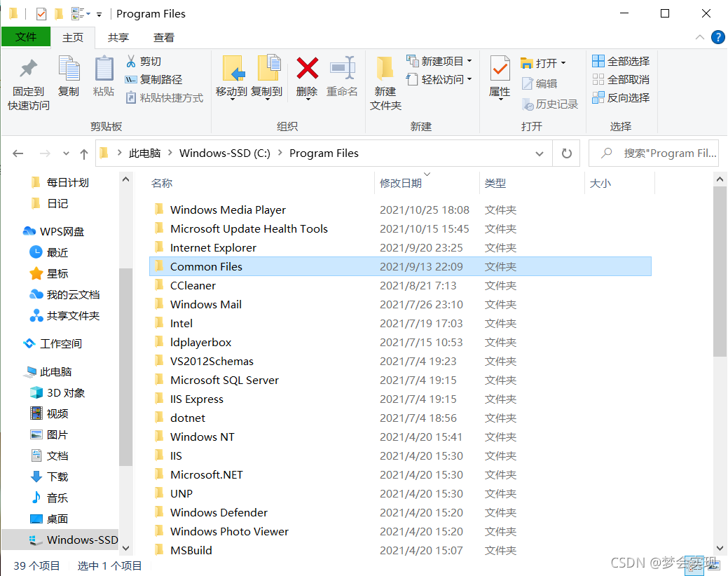Screen dimensions: 728x576
Task: Open the Move to (移动到) dropdown
Action: (232, 100)
